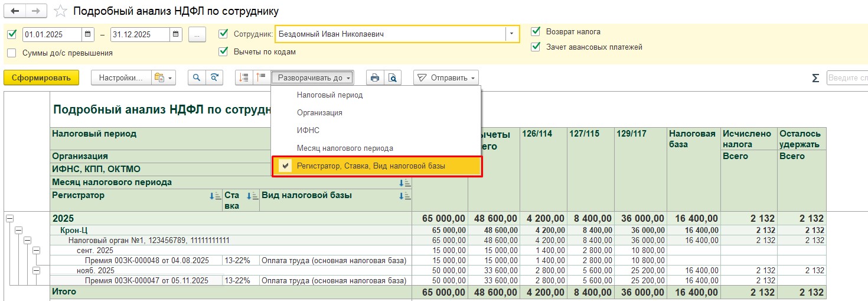This screenshot has height=301, width=868.
Task: Open print preview icon
Action: pyautogui.click(x=392, y=77)
